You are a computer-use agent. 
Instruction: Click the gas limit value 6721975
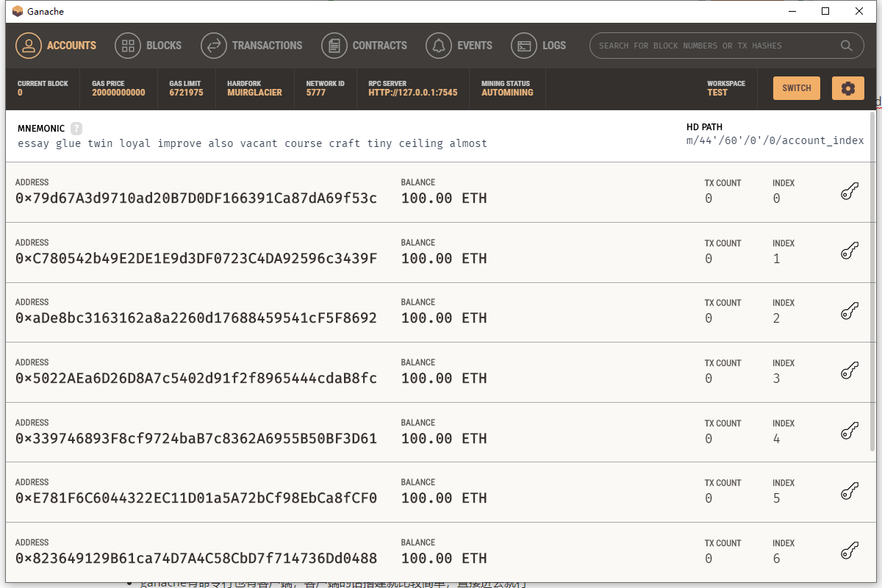186,93
